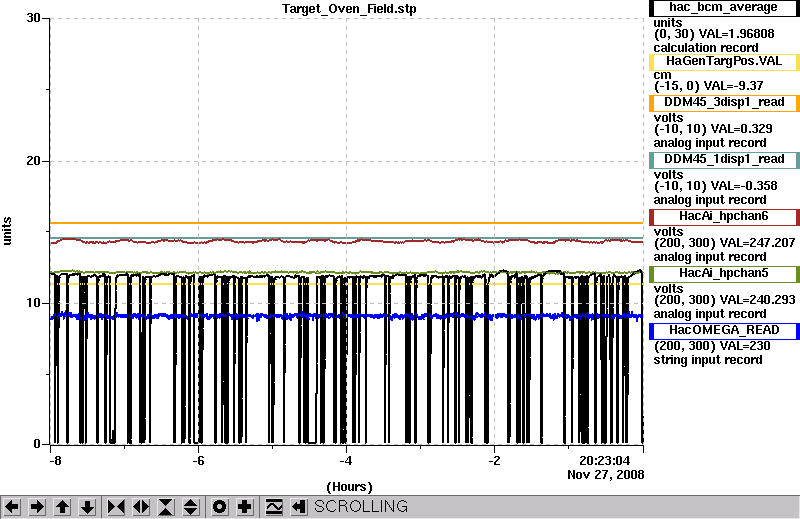The image size is (800, 519).
Task: Click the Target_Oven_Field.stp title
Action: (x=349, y=9)
